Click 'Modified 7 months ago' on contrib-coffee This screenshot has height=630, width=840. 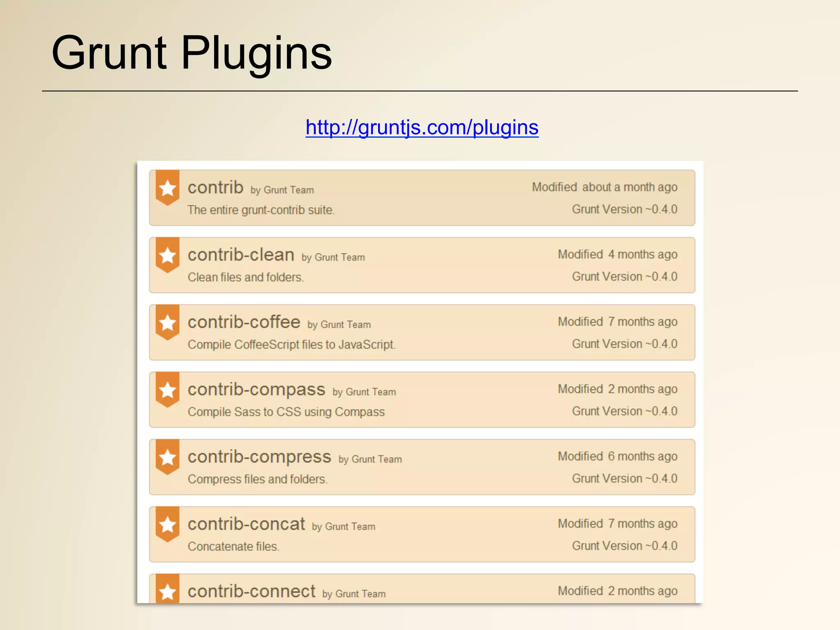pyautogui.click(x=618, y=322)
